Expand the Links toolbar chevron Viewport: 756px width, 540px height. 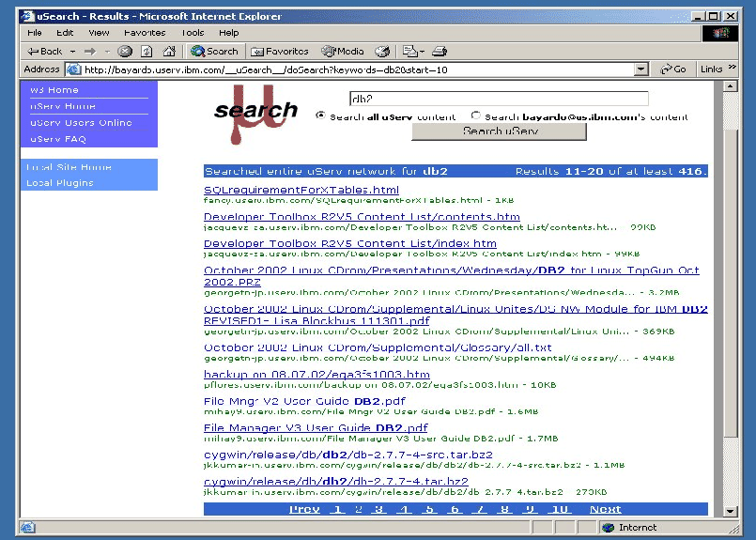[732, 67]
